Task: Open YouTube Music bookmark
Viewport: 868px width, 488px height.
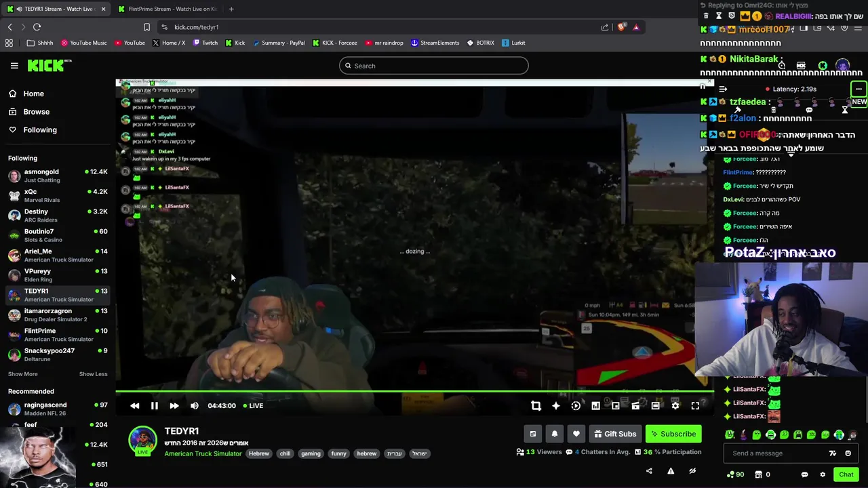Action: point(84,43)
